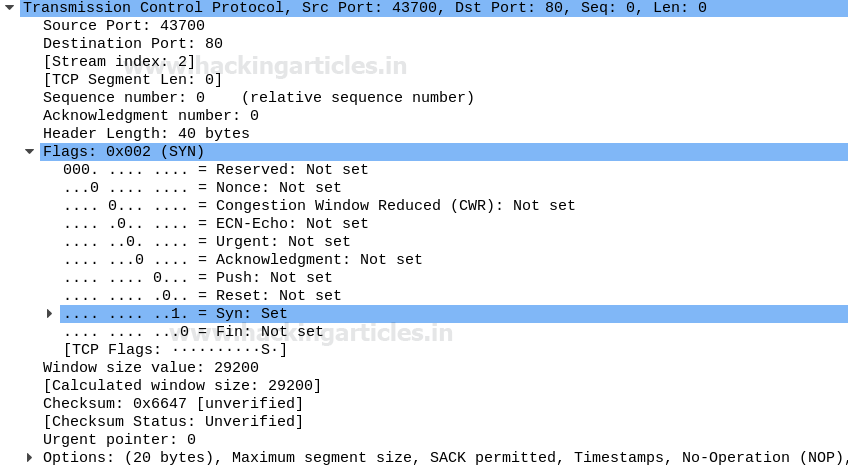Select the TCP Segment Len: 0 row
This screenshot has height=470, width=848.
pyautogui.click(x=132, y=80)
